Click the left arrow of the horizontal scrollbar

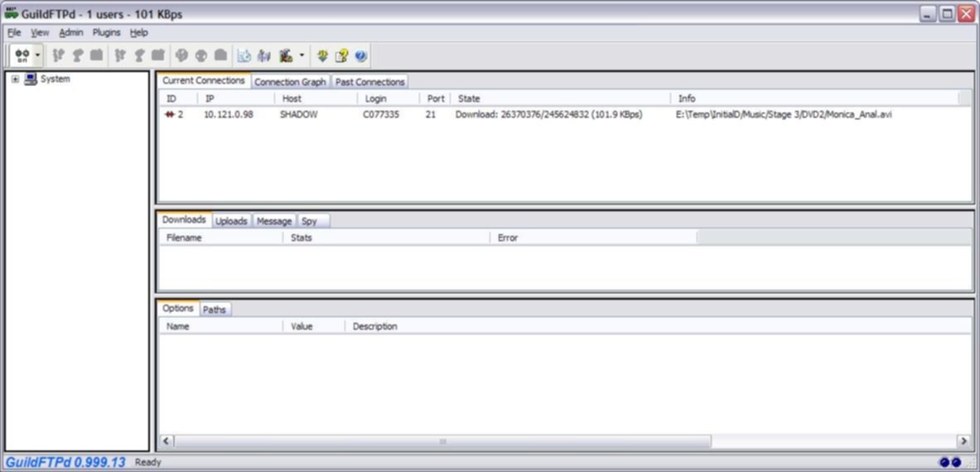[x=167, y=441]
